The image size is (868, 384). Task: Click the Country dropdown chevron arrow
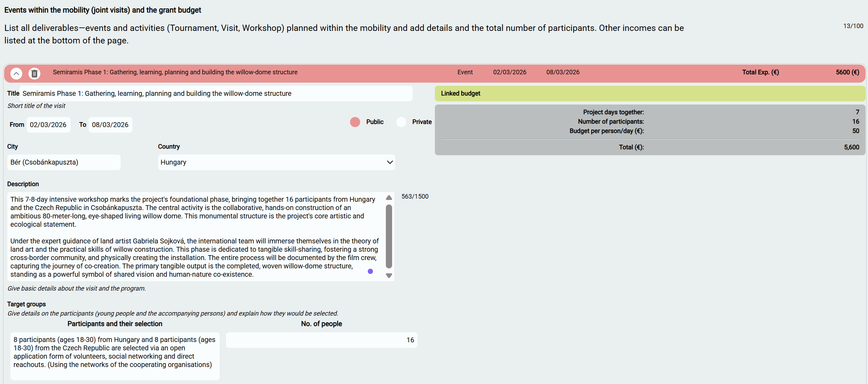pos(390,162)
